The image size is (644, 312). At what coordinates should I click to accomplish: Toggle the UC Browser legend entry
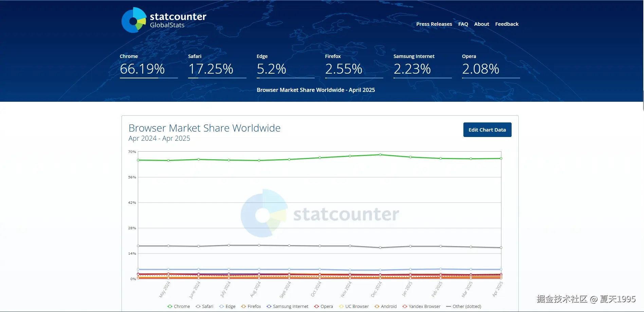coord(353,306)
